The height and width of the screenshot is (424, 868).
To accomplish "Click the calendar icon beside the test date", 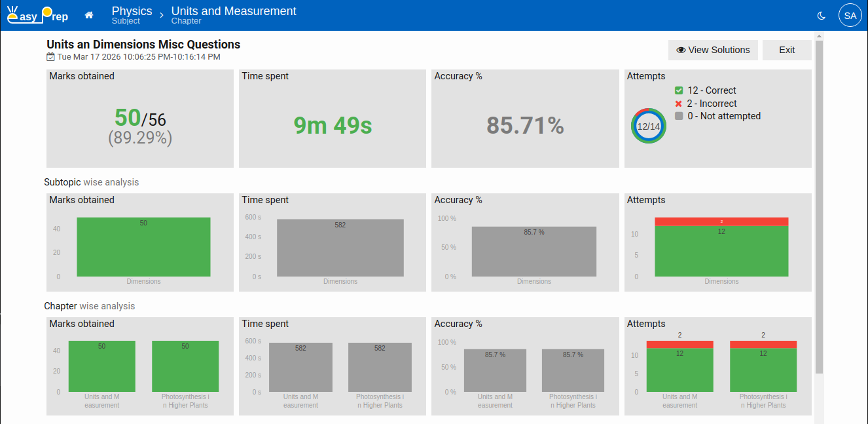I will coord(50,57).
